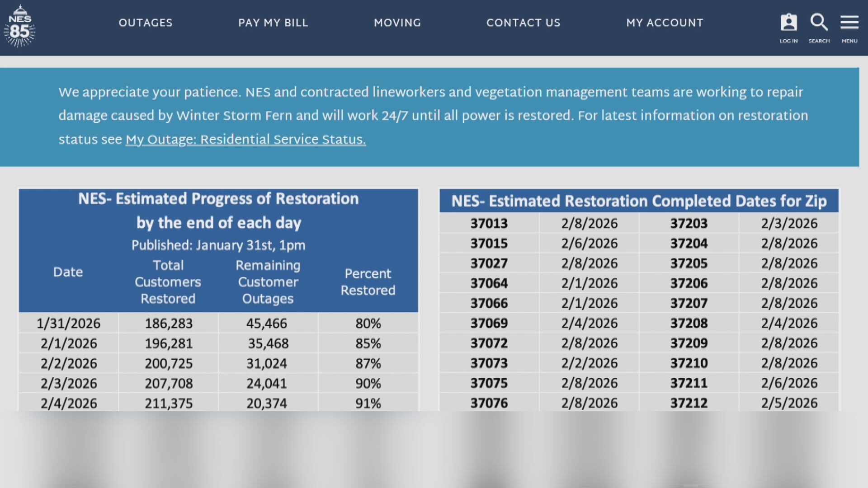Image resolution: width=868 pixels, height=488 pixels.
Task: Select the Moving navigation item
Action: [397, 23]
